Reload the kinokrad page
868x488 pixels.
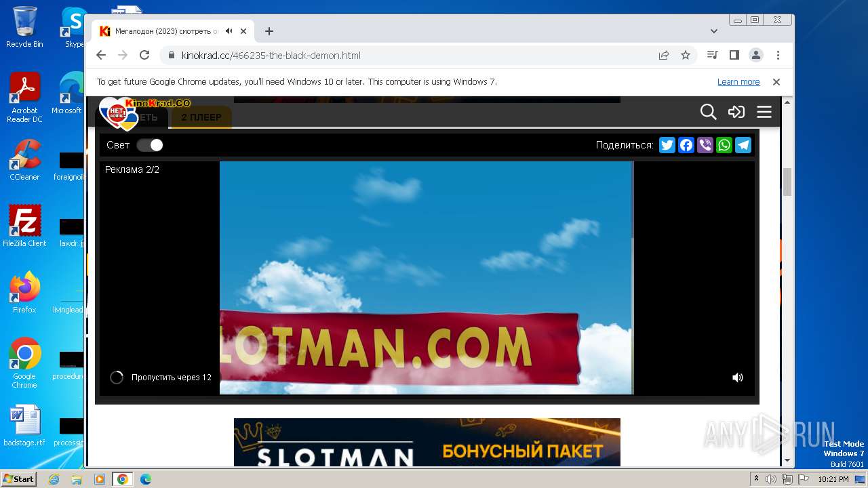point(144,55)
